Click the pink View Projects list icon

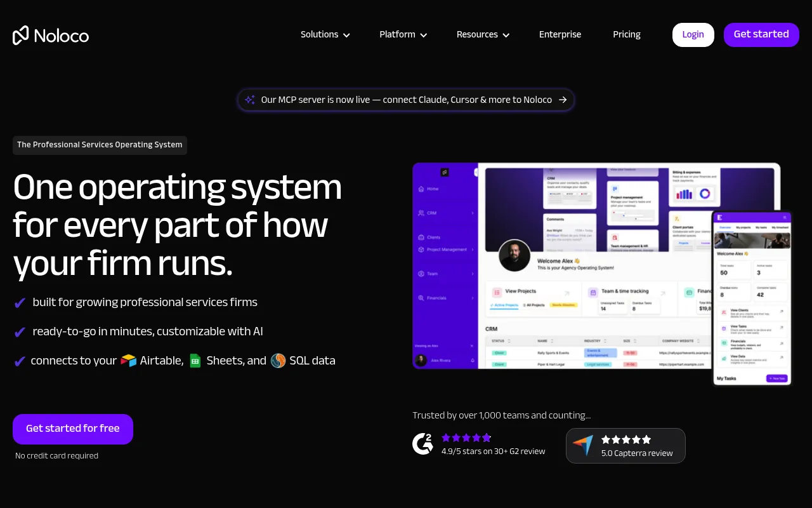pyautogui.click(x=497, y=292)
